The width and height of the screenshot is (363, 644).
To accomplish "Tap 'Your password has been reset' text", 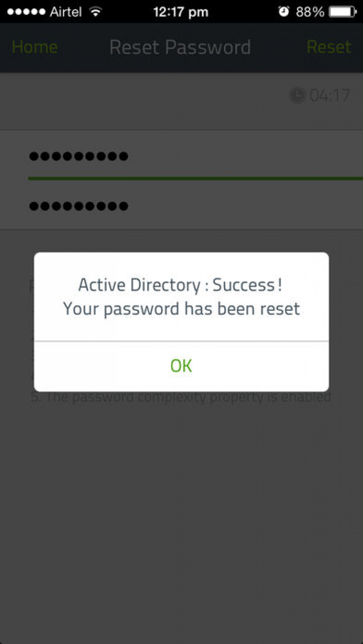I will 181,308.
